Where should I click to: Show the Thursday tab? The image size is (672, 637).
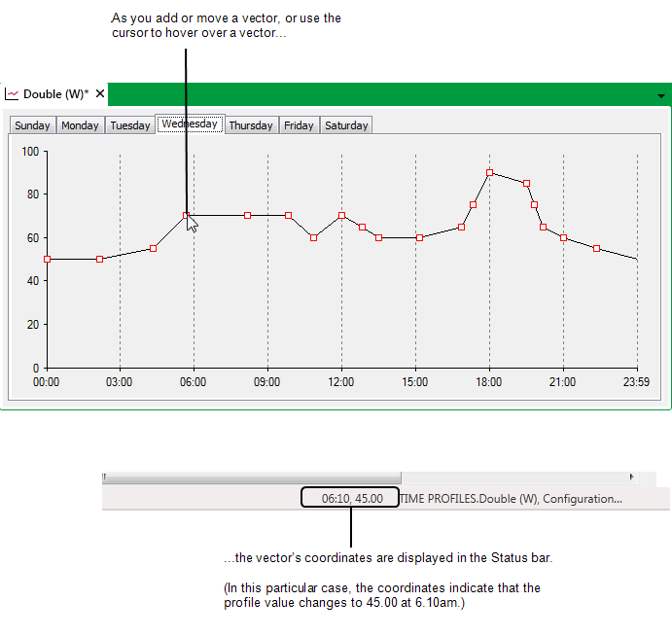251,125
